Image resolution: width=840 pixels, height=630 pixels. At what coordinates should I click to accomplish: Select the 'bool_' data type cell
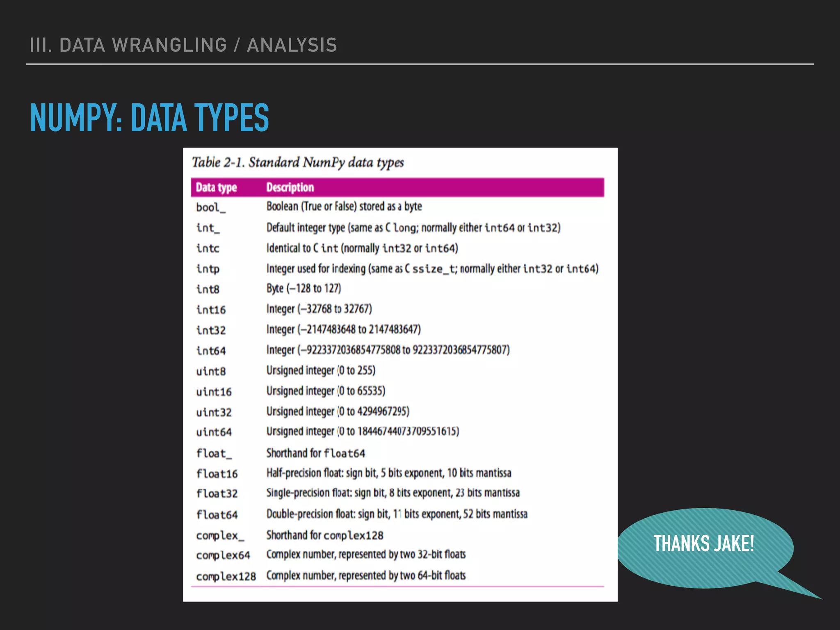(x=211, y=207)
